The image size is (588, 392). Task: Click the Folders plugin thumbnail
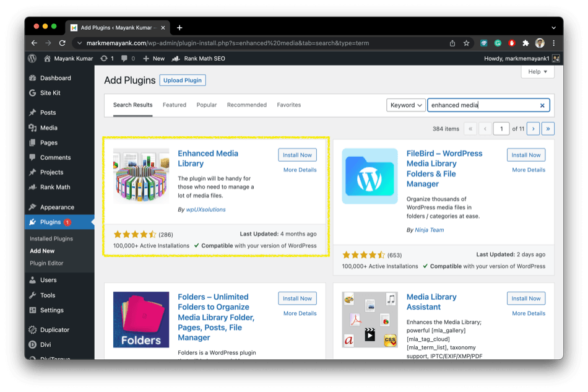[141, 320]
